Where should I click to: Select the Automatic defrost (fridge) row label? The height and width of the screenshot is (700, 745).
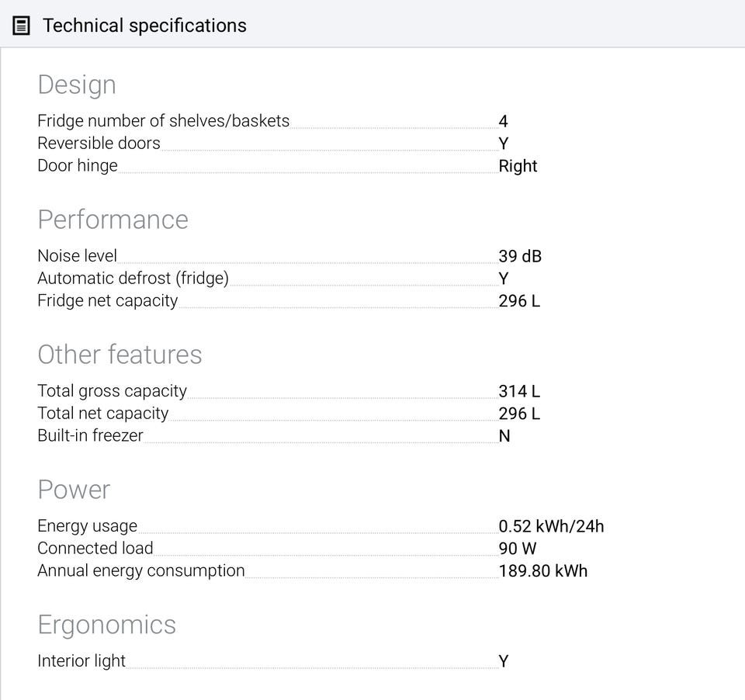tap(133, 279)
